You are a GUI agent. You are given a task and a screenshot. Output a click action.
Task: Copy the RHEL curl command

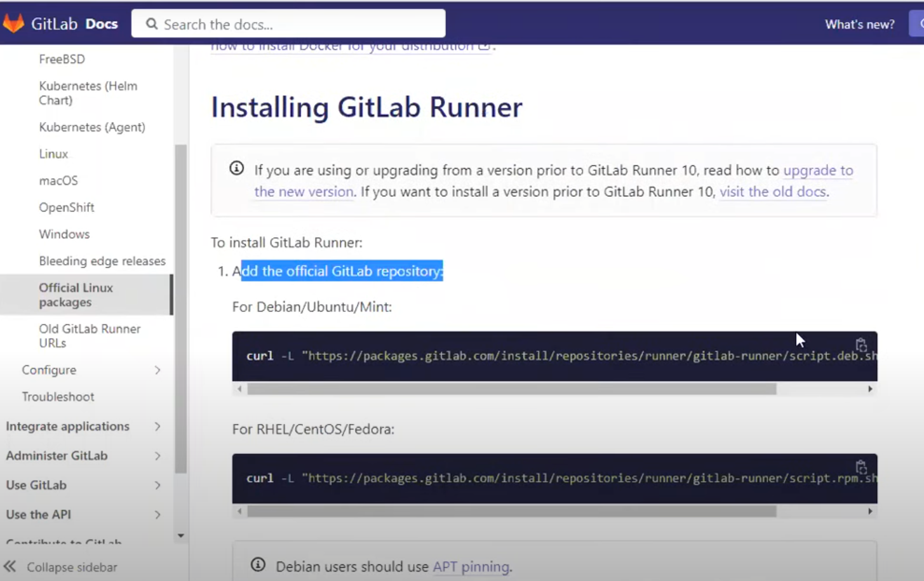[860, 467]
